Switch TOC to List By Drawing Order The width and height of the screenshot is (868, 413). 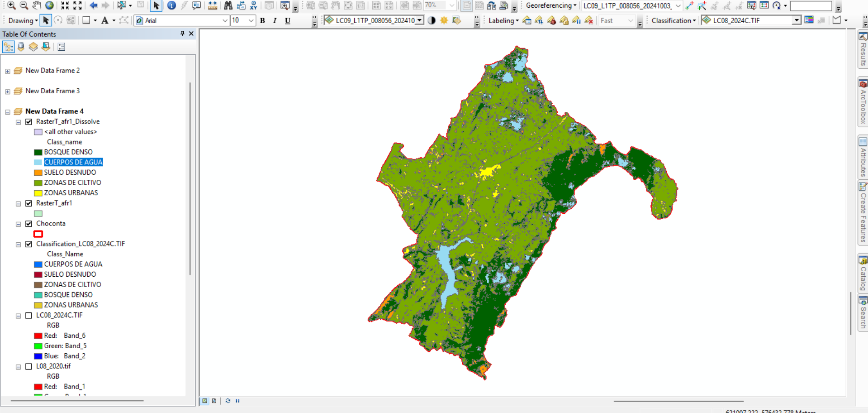coord(8,47)
